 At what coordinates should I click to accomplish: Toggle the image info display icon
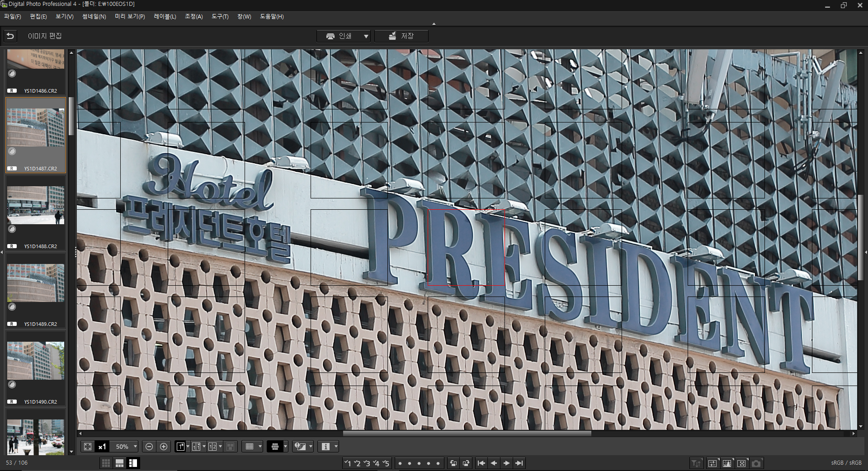tap(325, 447)
